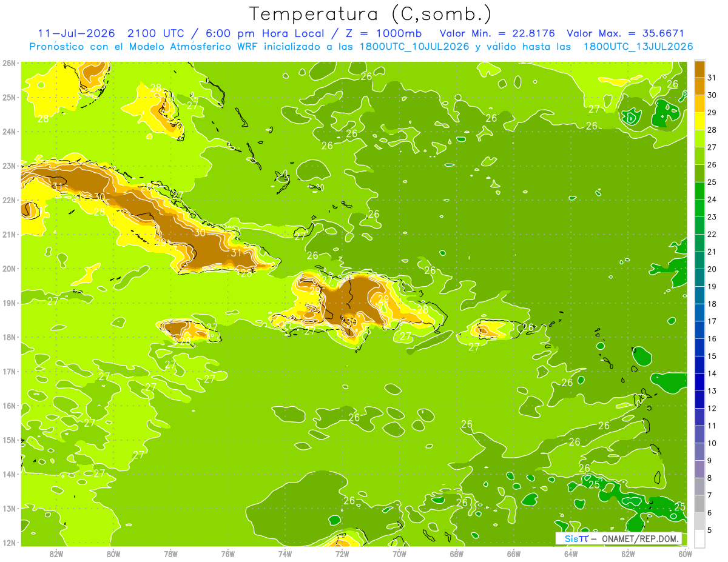Click the dark-brown top swatch of color bar
The height and width of the screenshot is (562, 728).
[x=699, y=69]
